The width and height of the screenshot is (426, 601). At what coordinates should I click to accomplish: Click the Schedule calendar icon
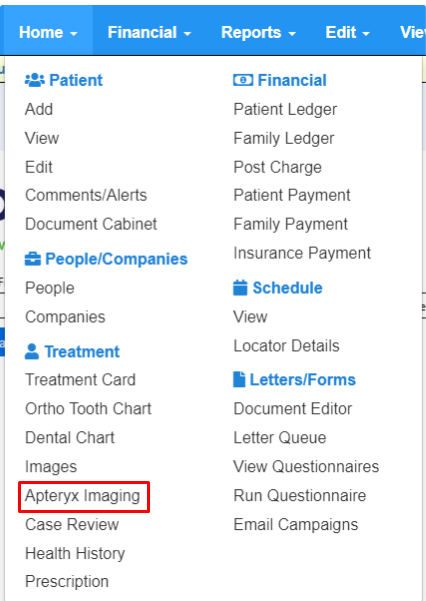(240, 288)
